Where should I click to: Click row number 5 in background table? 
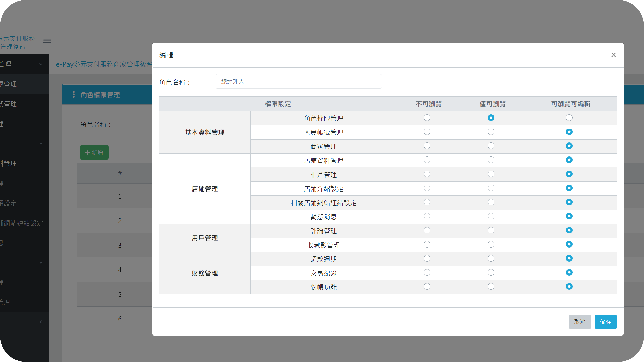120,294
